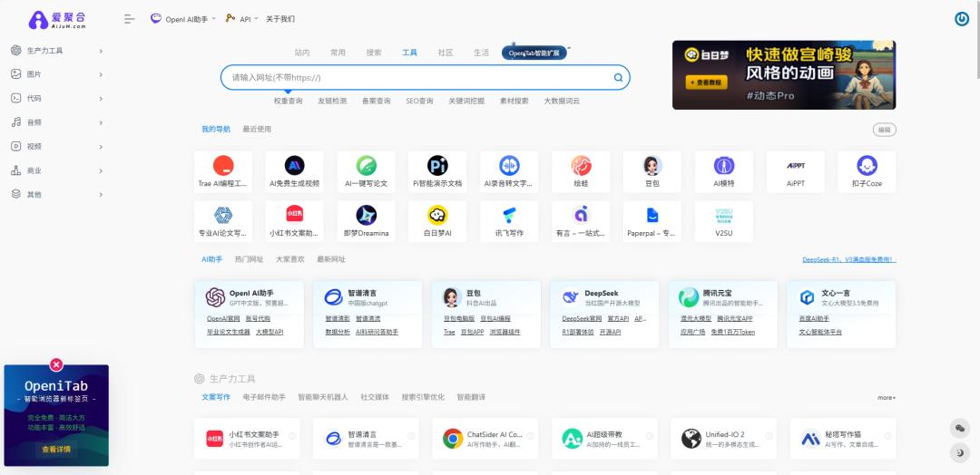The image size is (980, 475).
Task: Open the OpenI AI助手 dropdown menu
Action: tap(183, 19)
